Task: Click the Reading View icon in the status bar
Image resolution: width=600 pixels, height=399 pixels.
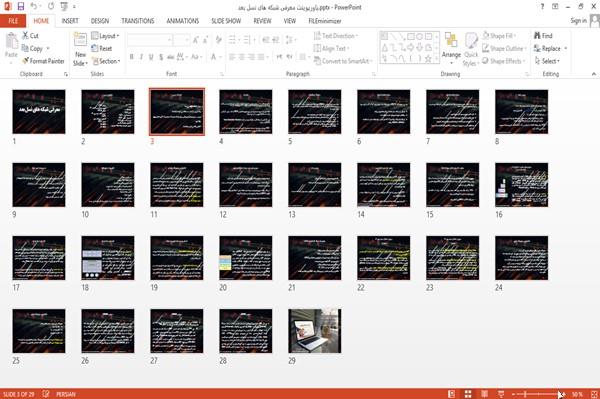Action: (x=484, y=394)
